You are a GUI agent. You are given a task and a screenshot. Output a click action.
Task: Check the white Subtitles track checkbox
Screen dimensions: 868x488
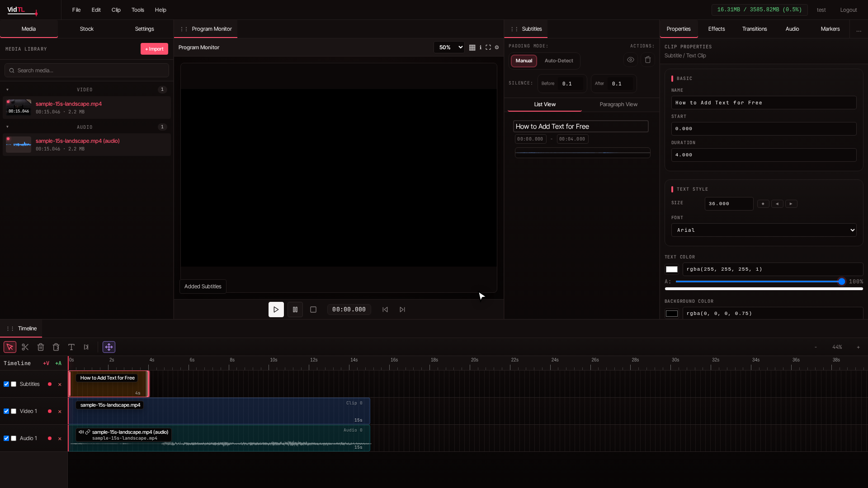pos(14,384)
